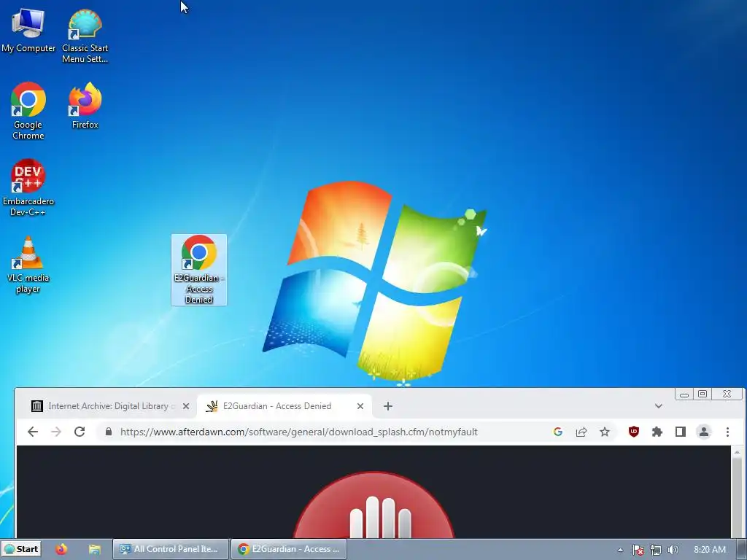Open Windows Explorer from the taskbar
This screenshot has height=560, width=747.
click(x=94, y=549)
